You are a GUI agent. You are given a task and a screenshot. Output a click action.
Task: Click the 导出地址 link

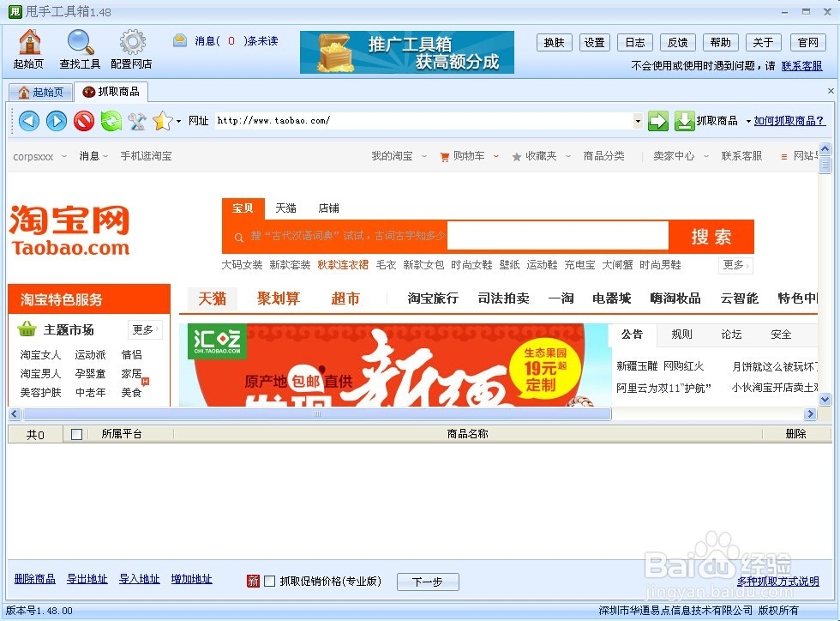click(87, 579)
